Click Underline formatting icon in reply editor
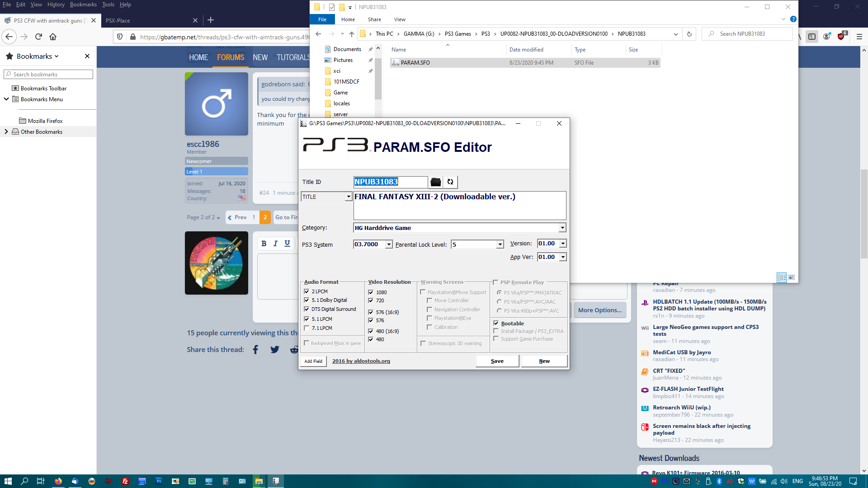Viewport: 868px width, 488px height. tap(287, 244)
